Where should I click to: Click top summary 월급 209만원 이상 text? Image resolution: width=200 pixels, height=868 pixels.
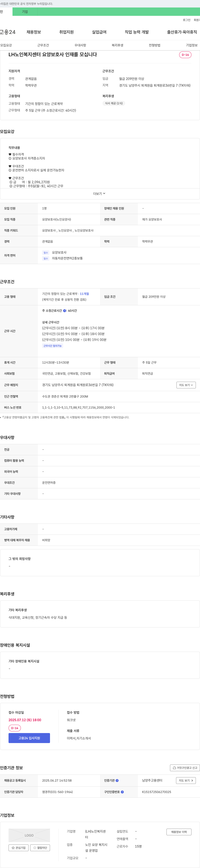click(131, 79)
